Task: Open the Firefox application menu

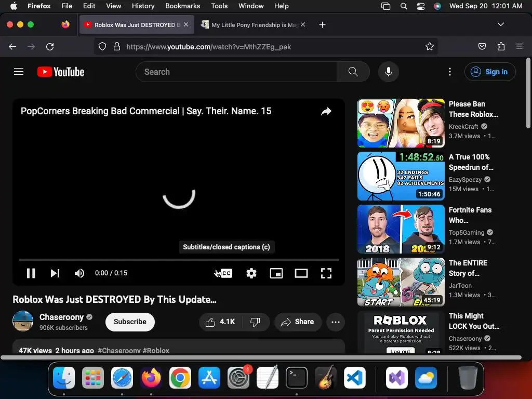Action: point(520,46)
